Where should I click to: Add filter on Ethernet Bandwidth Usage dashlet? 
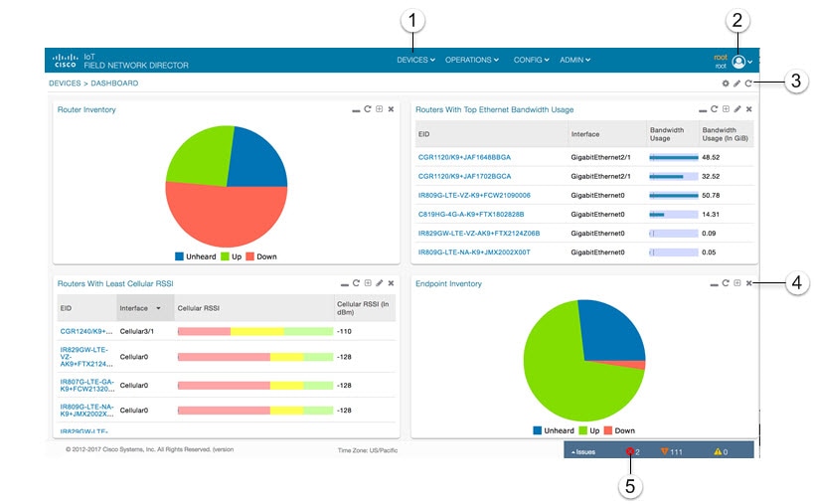726,109
